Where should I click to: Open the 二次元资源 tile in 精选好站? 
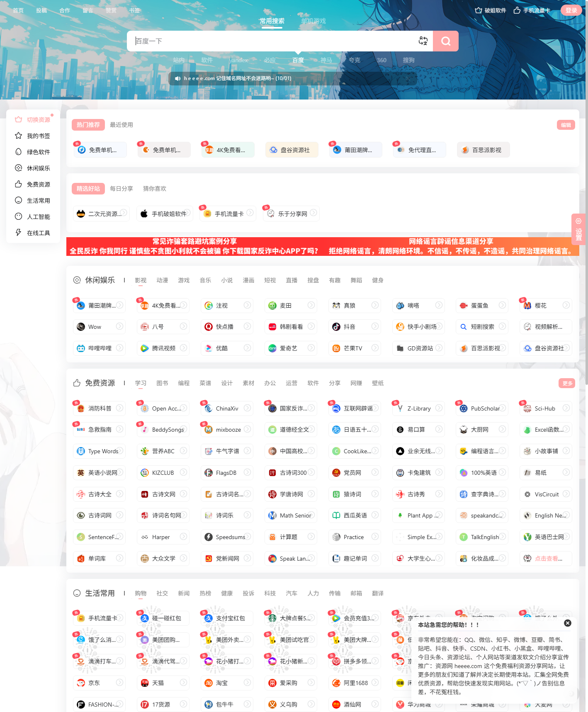point(101,214)
